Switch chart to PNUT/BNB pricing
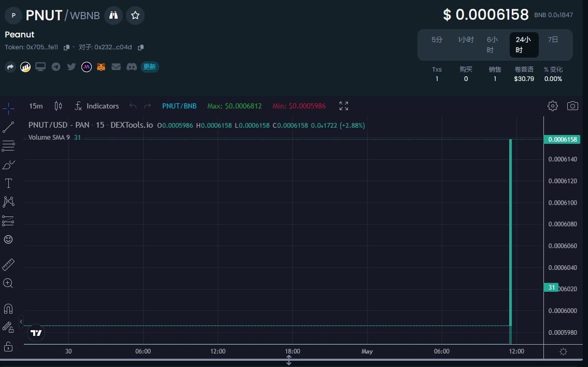The image size is (588, 367). tap(179, 106)
